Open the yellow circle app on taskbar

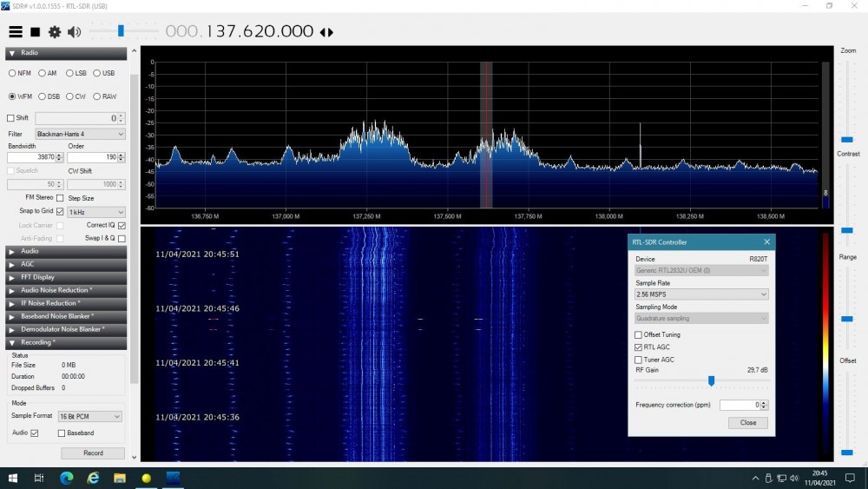(146, 478)
